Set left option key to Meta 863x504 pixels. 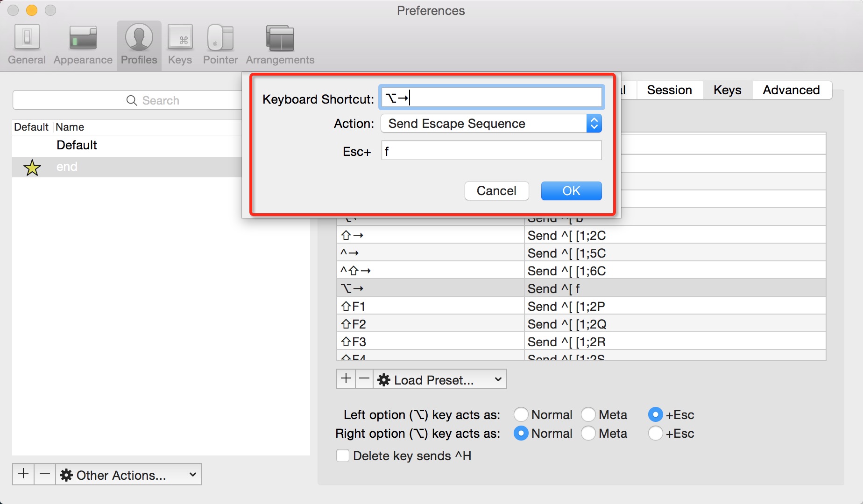588,414
